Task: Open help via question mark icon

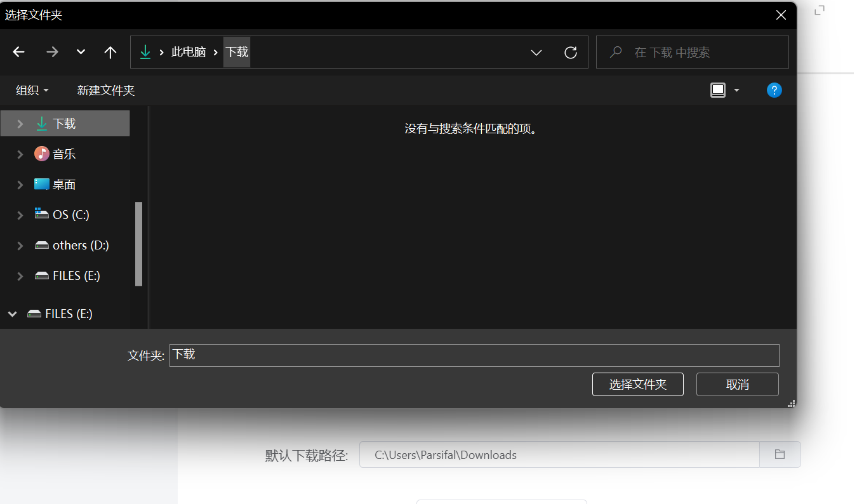Action: tap(774, 90)
